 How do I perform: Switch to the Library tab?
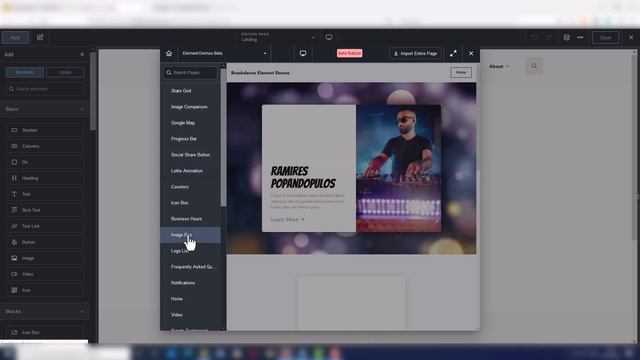pyautogui.click(x=65, y=72)
